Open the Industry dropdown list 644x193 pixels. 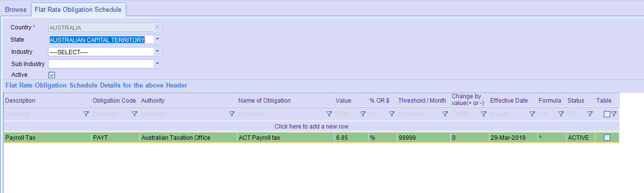[x=157, y=52]
